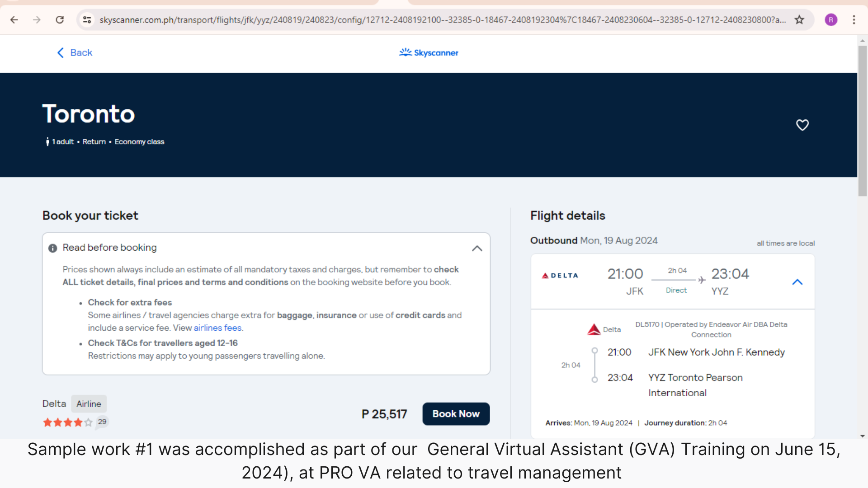
Task: Save the Toronto flight with heart icon
Action: pos(802,125)
